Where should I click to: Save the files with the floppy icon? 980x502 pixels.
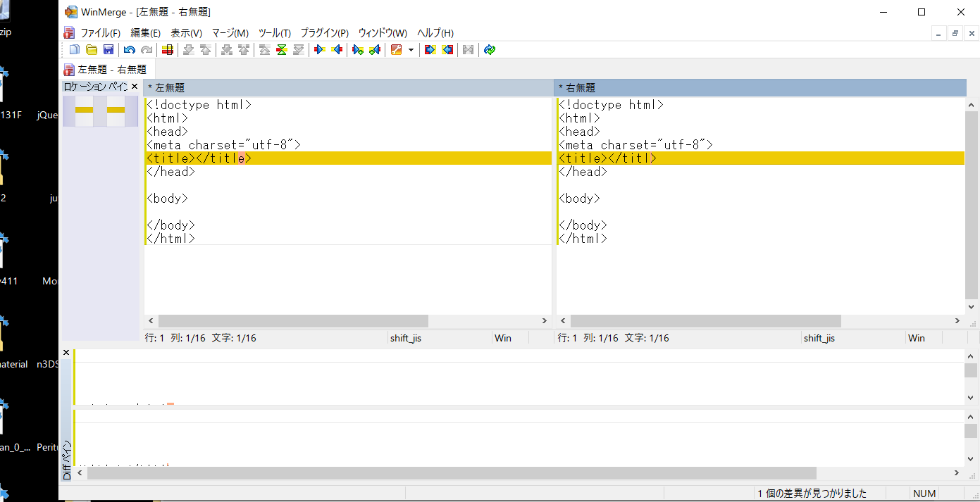[x=108, y=49]
